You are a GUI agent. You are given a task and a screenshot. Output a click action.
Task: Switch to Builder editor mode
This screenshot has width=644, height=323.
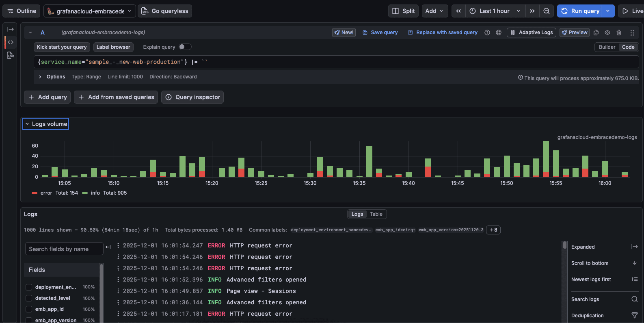coord(607,47)
